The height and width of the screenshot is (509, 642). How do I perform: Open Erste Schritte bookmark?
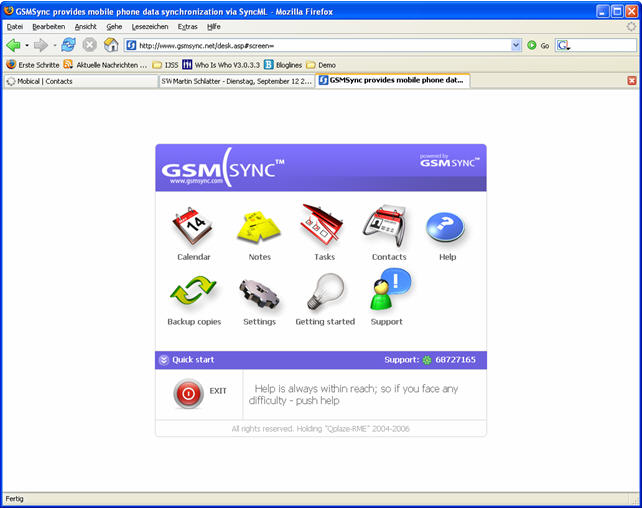coord(33,65)
